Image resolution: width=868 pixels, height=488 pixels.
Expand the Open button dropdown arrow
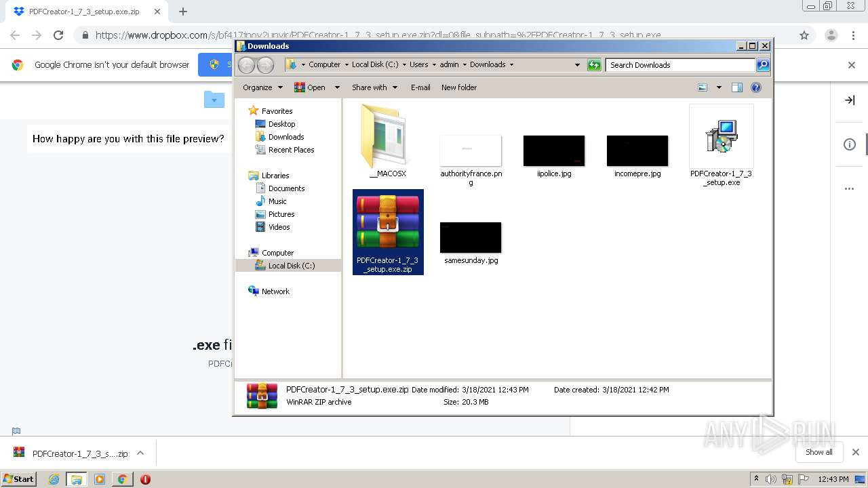coord(336,87)
